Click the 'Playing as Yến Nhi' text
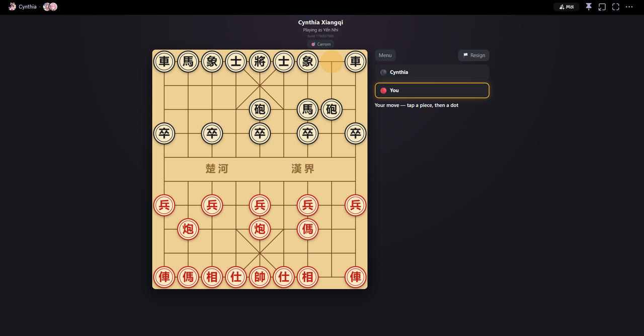Screen dimensions: 644x336 320,30
